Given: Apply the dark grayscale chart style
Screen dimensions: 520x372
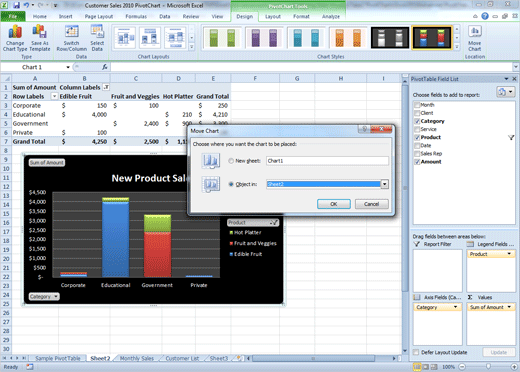Looking at the screenshot, I should click(x=390, y=38).
